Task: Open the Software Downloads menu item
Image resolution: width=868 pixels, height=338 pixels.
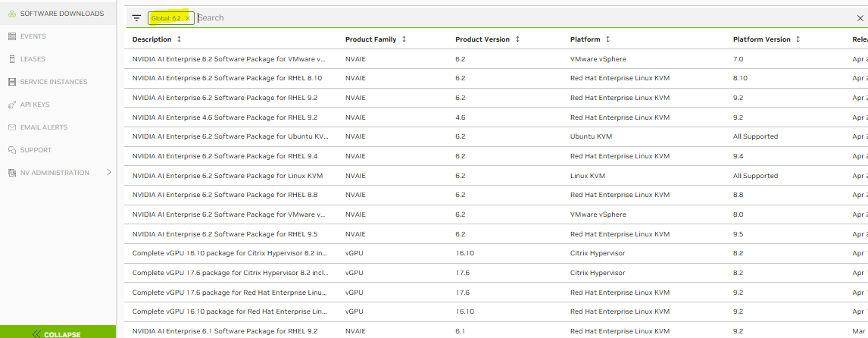Action: point(58,14)
